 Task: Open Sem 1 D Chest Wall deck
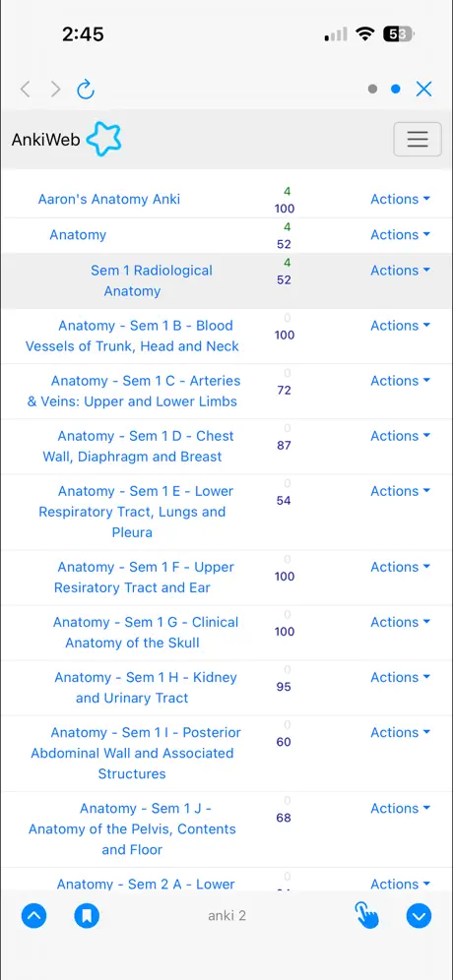click(x=132, y=447)
